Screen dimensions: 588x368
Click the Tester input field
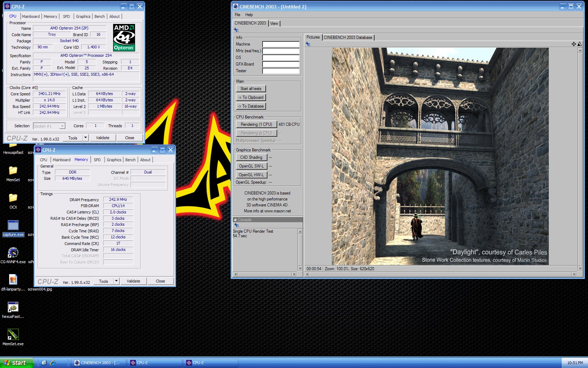click(281, 71)
